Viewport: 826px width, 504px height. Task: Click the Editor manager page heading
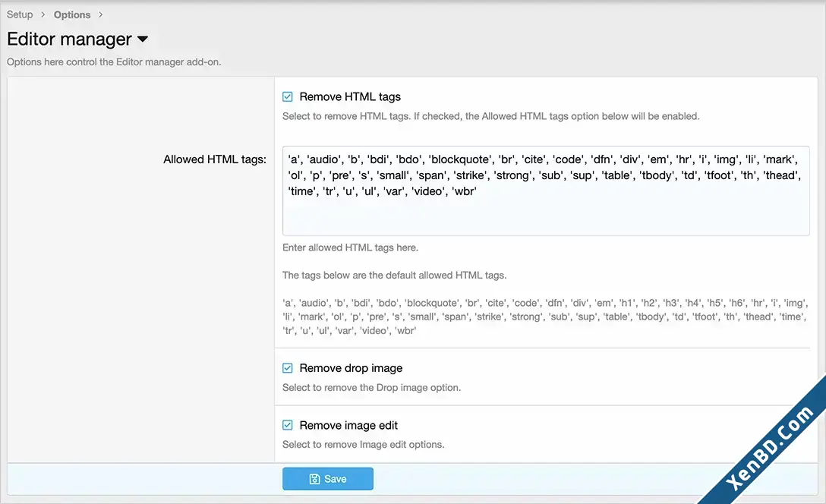(69, 39)
